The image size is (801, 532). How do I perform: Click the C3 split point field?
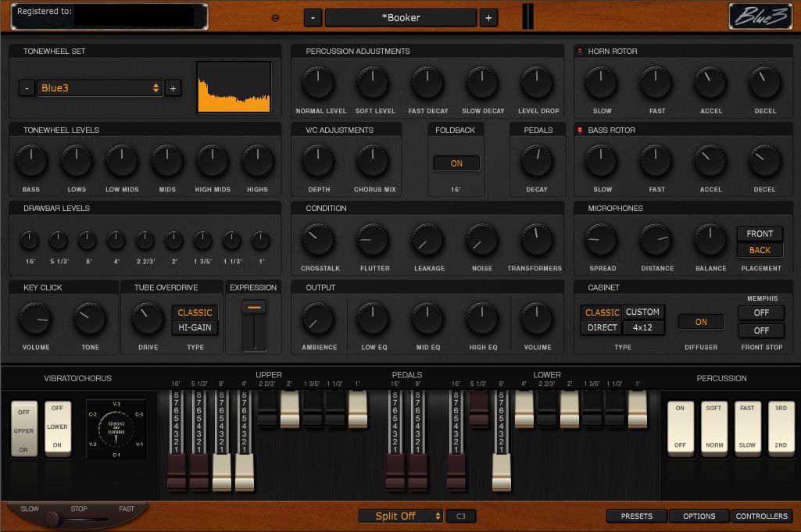461,516
